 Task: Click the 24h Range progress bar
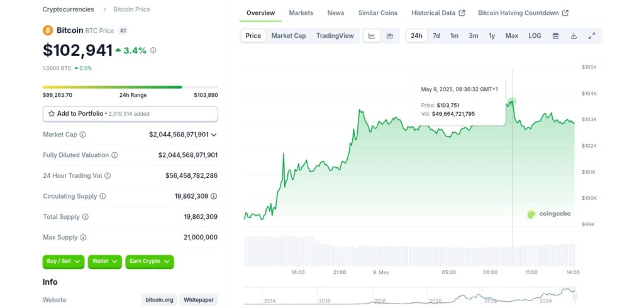130,87
